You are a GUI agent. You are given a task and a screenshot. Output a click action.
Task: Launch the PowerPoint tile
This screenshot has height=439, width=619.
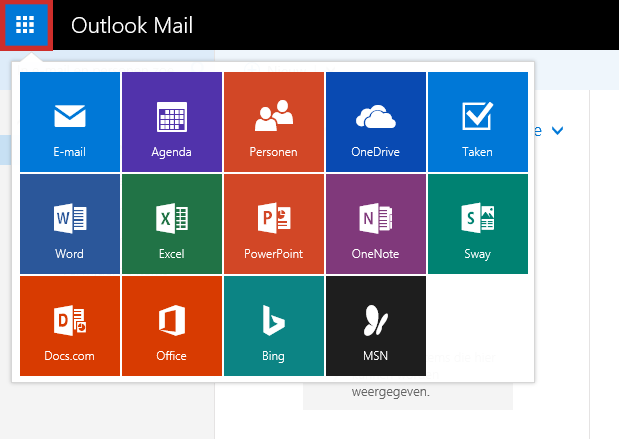[x=274, y=224]
